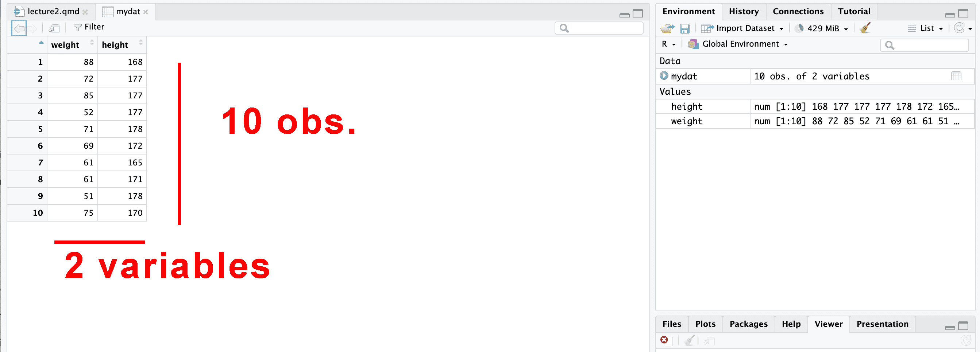The width and height of the screenshot is (980, 352).
Task: Open the 429 MiB memory usage menu
Action: tap(822, 28)
